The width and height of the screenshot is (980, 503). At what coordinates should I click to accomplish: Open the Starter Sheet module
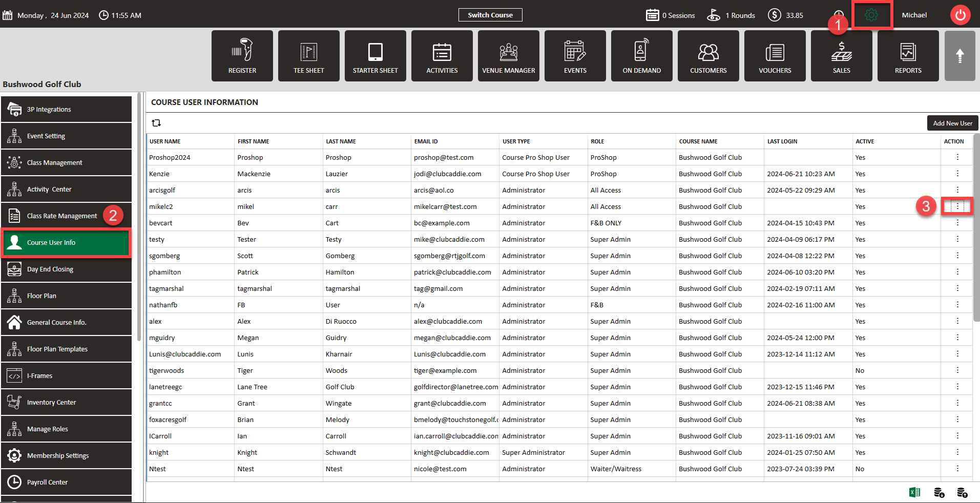pyautogui.click(x=376, y=56)
